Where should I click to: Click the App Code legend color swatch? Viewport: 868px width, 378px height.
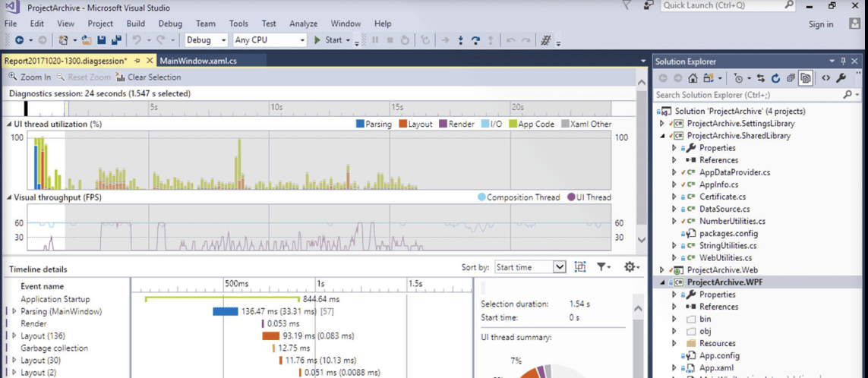[x=512, y=124]
